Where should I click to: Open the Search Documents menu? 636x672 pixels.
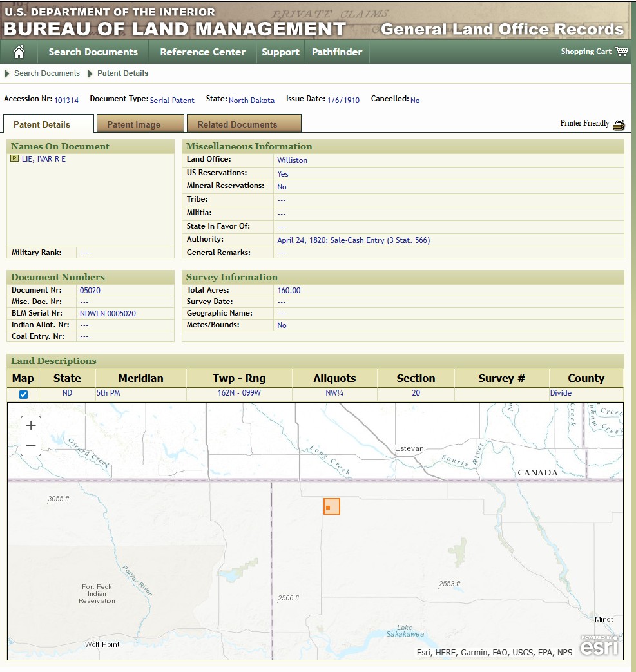pyautogui.click(x=93, y=52)
